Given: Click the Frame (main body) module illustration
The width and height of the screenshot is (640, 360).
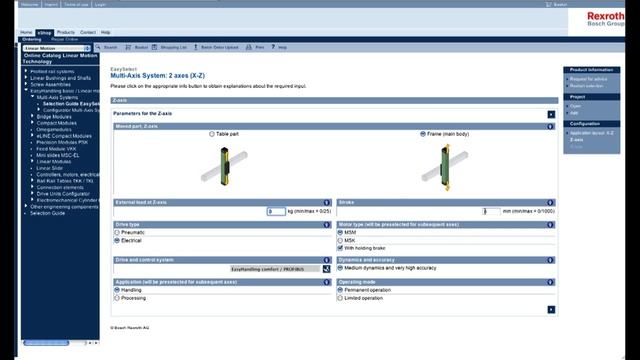Looking at the screenshot, I should tap(445, 167).
